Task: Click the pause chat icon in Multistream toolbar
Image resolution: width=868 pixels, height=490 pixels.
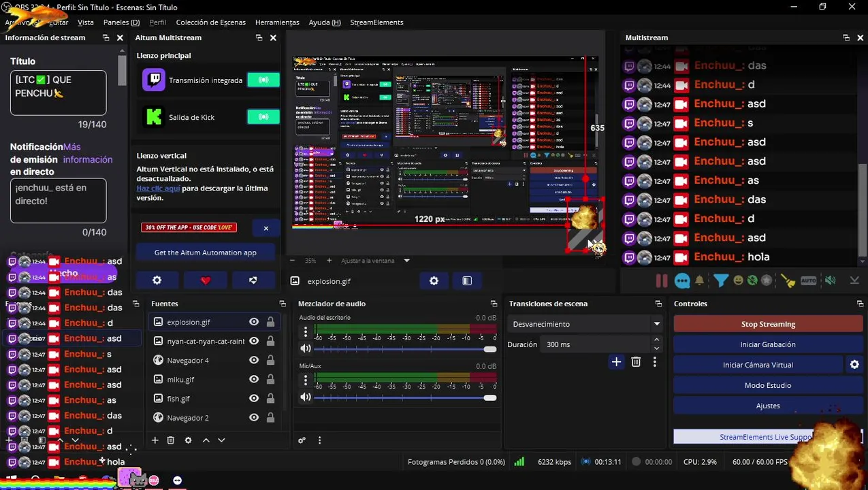Action: point(661,280)
